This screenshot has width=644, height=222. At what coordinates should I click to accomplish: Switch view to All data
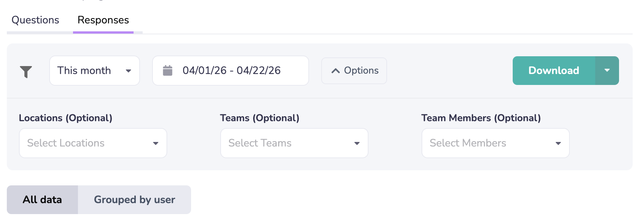(42, 200)
